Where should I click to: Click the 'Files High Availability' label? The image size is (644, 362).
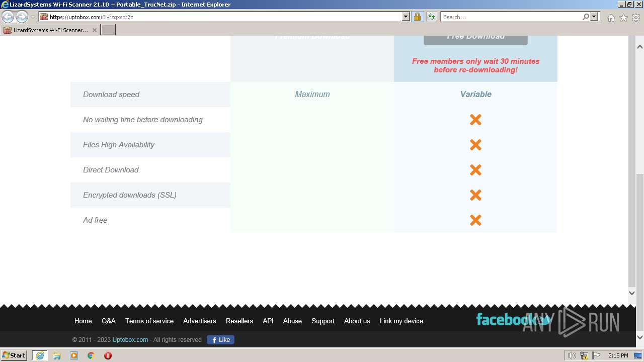(x=119, y=144)
